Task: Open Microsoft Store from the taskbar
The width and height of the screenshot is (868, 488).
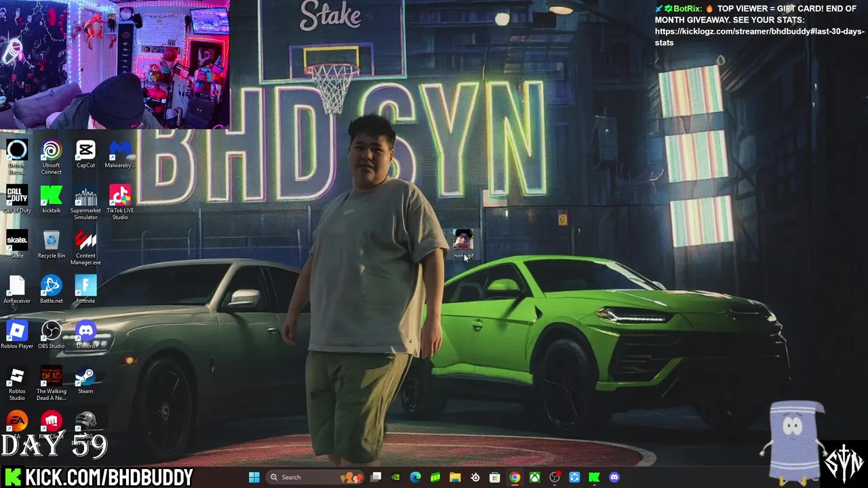Action: pyautogui.click(x=495, y=477)
